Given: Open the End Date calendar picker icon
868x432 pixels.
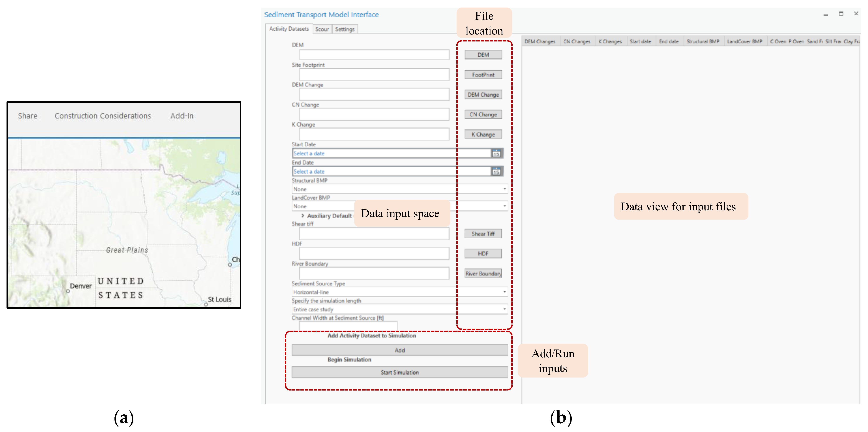Looking at the screenshot, I should point(496,172).
